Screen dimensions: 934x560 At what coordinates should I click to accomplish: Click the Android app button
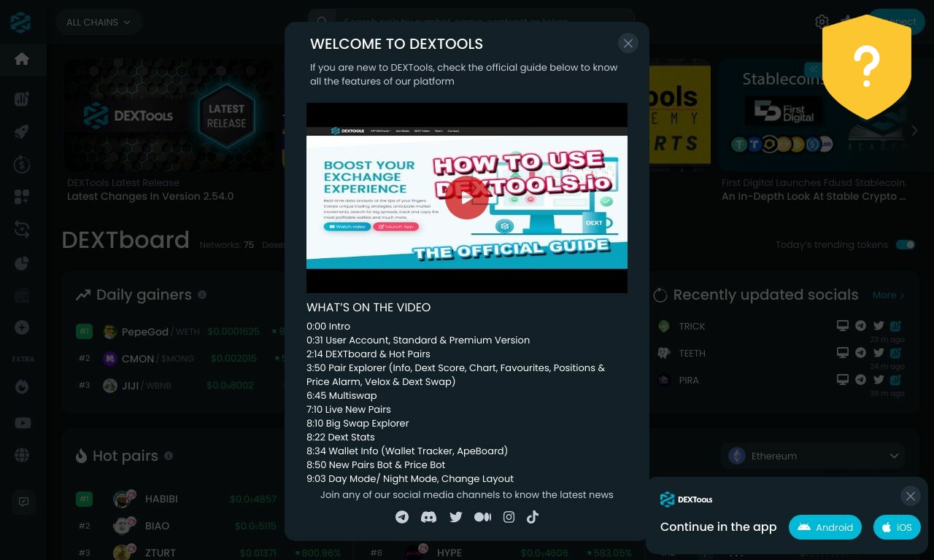825,527
